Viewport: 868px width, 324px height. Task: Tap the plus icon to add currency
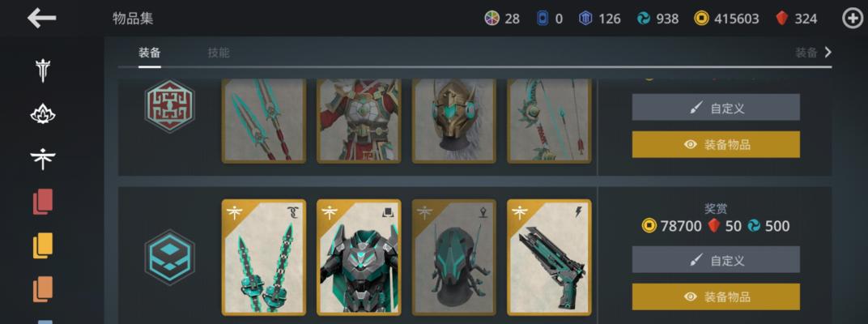(853, 19)
